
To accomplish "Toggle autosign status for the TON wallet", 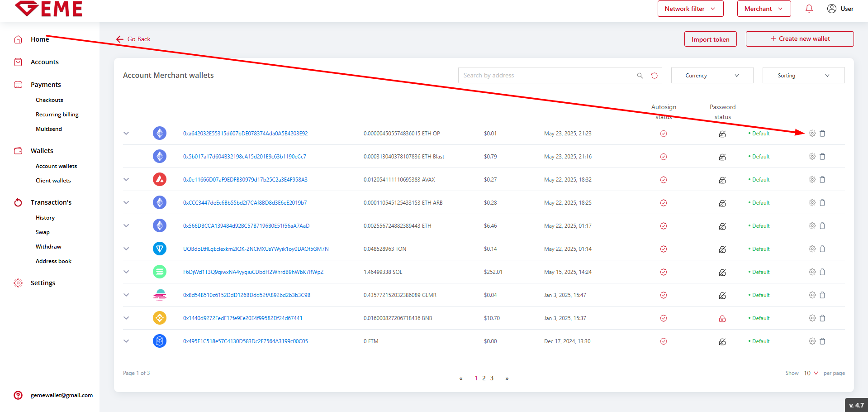I will click(663, 249).
